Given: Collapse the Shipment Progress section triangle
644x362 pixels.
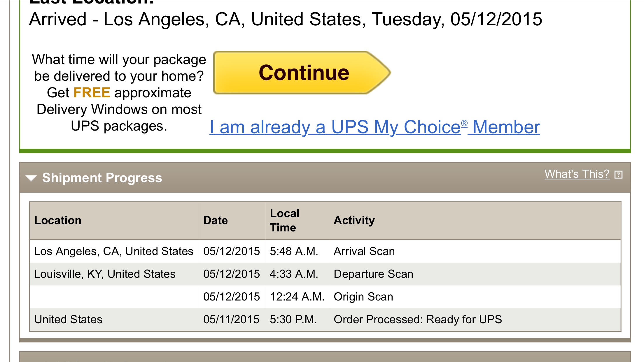Looking at the screenshot, I should click(x=31, y=178).
